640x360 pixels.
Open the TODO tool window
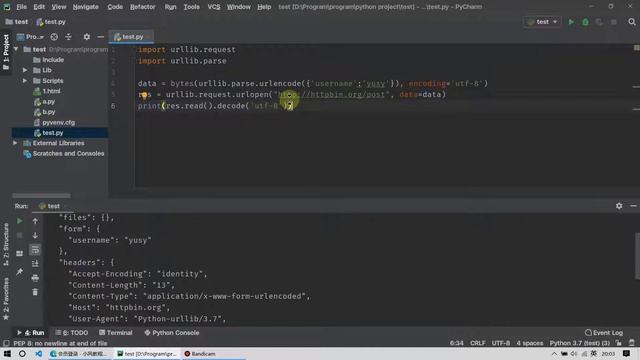[72, 333]
